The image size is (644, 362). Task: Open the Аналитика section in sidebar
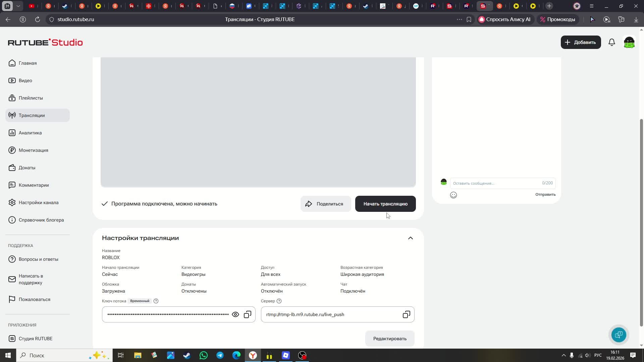tap(30, 132)
